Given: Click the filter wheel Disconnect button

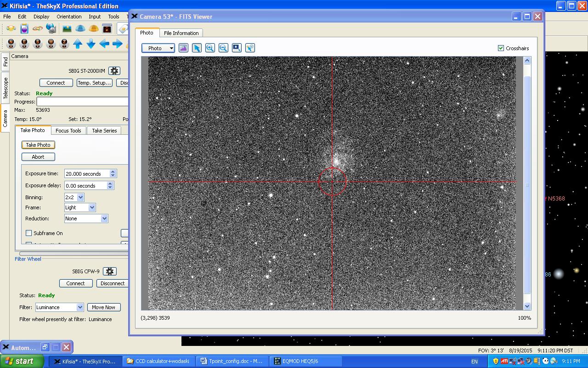Looking at the screenshot, I should click(113, 283).
